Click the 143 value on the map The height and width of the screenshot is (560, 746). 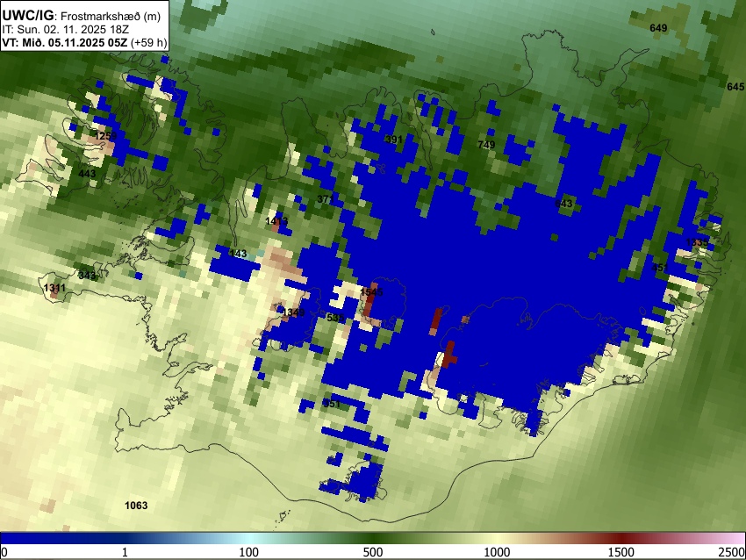click(x=238, y=254)
